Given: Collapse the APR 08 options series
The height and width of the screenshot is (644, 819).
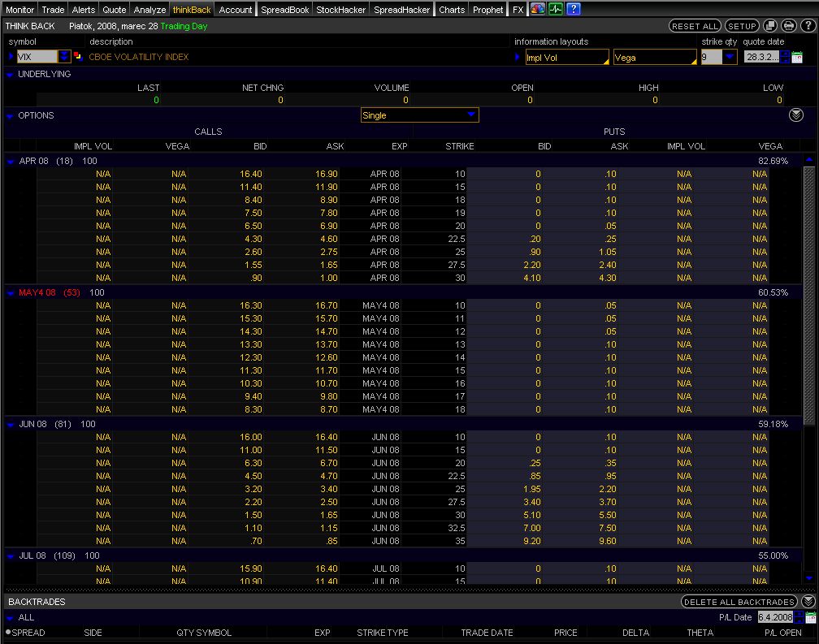Looking at the screenshot, I should tap(11, 162).
